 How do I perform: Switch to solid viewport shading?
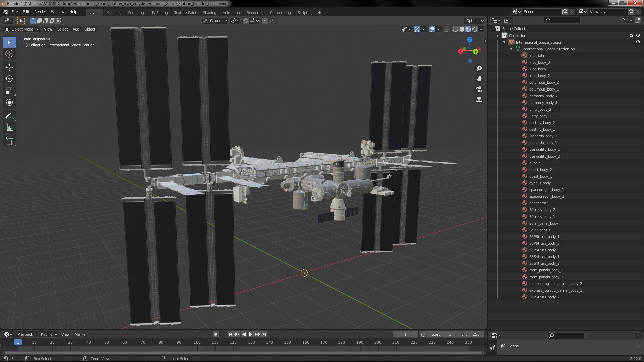coord(462,29)
